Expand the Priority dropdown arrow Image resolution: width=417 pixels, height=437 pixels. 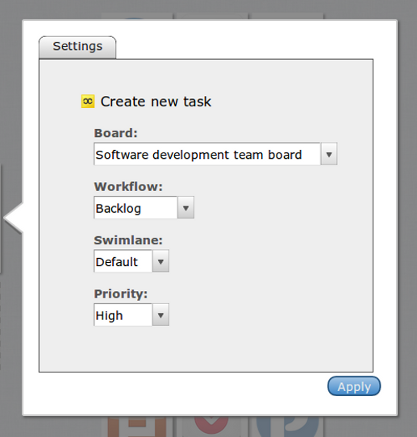(160, 315)
